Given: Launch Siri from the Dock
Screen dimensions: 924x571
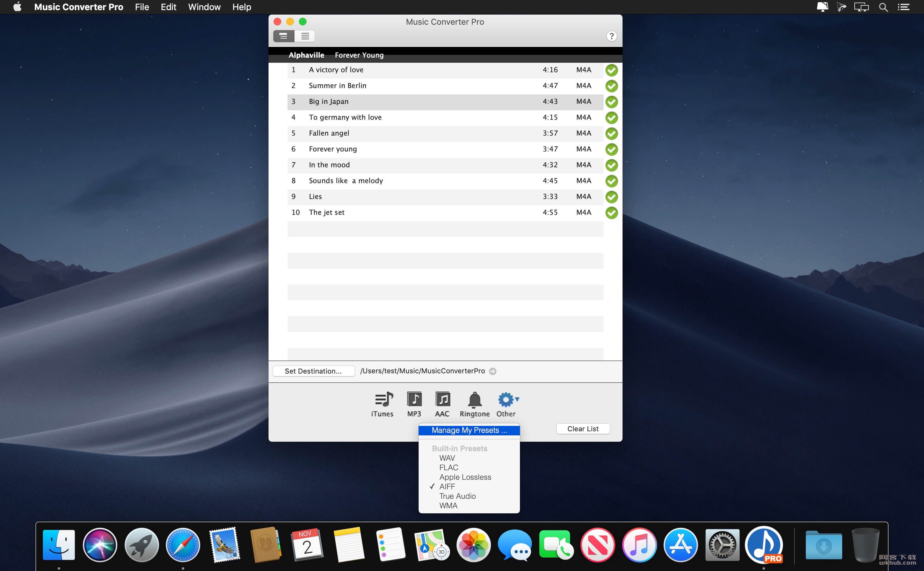Looking at the screenshot, I should (x=100, y=545).
